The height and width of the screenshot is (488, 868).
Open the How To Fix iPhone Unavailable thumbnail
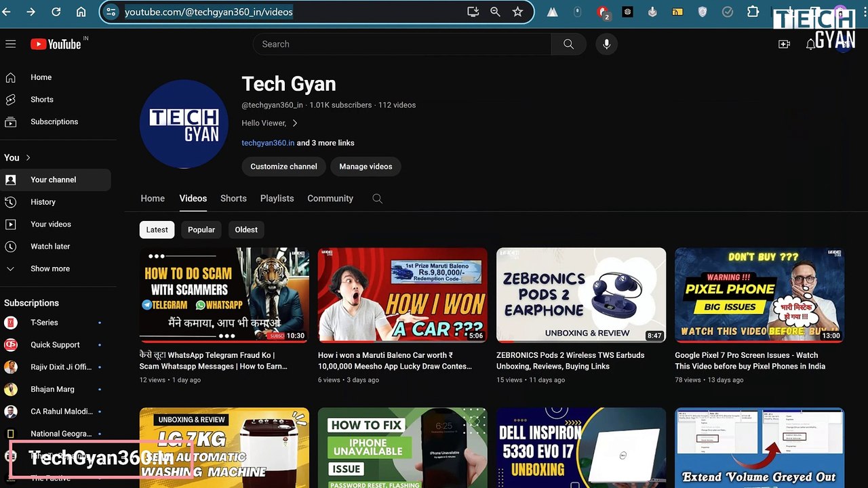403,447
